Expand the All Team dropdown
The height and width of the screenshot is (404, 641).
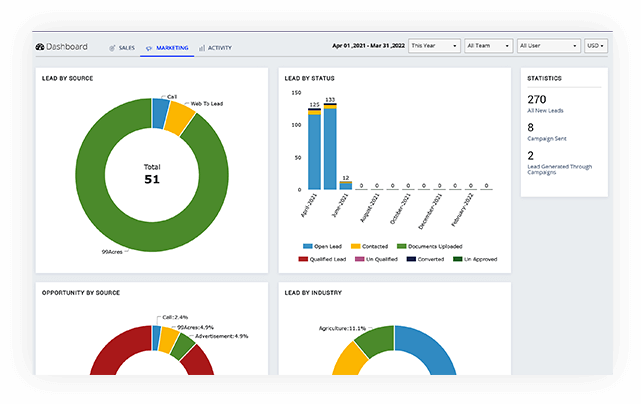point(488,46)
